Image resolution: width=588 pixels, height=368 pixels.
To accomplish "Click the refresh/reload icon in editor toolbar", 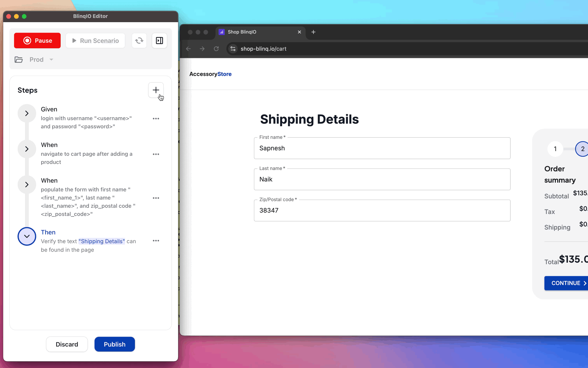I will click(x=139, y=40).
